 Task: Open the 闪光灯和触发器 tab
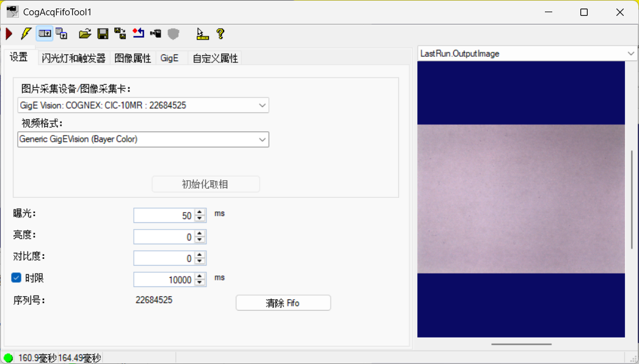point(74,58)
